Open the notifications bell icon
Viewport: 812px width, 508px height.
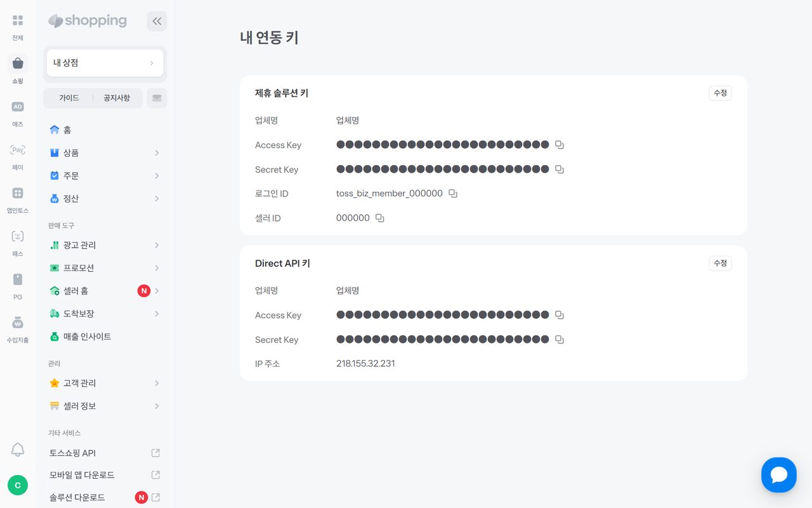[18, 450]
